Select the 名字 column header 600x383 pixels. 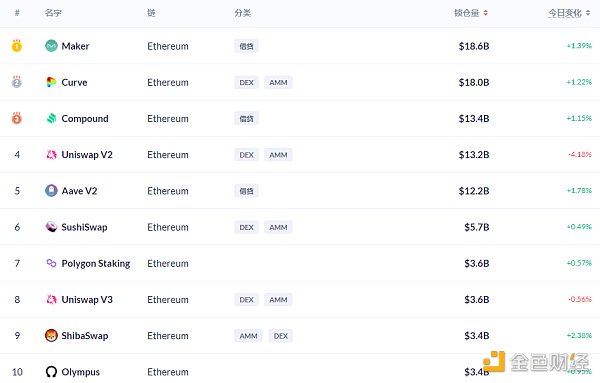click(x=53, y=13)
